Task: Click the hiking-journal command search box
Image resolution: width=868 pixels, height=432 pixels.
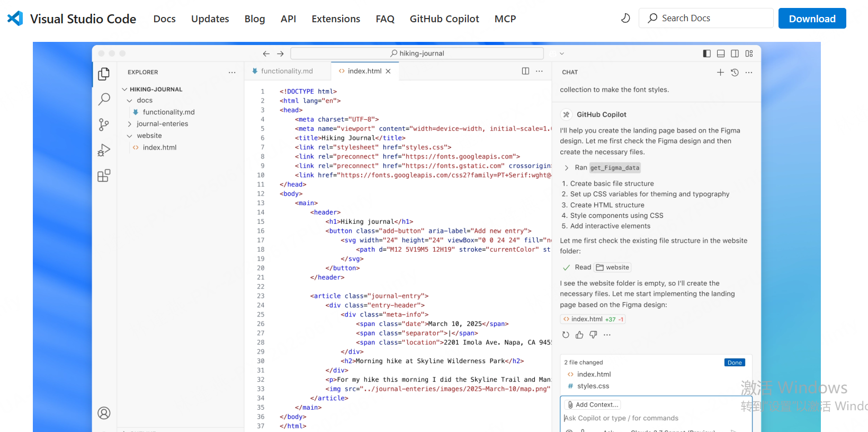Action: [x=417, y=54]
